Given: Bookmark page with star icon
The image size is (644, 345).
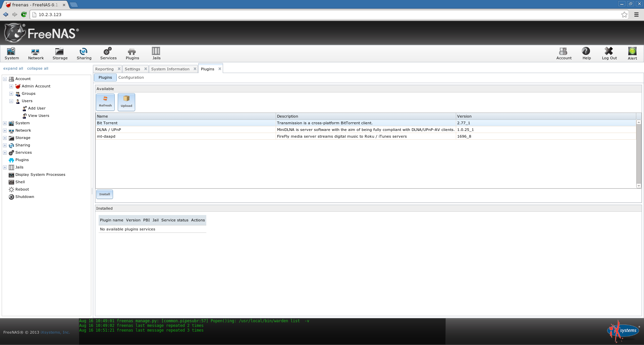Looking at the screenshot, I should click(x=624, y=14).
